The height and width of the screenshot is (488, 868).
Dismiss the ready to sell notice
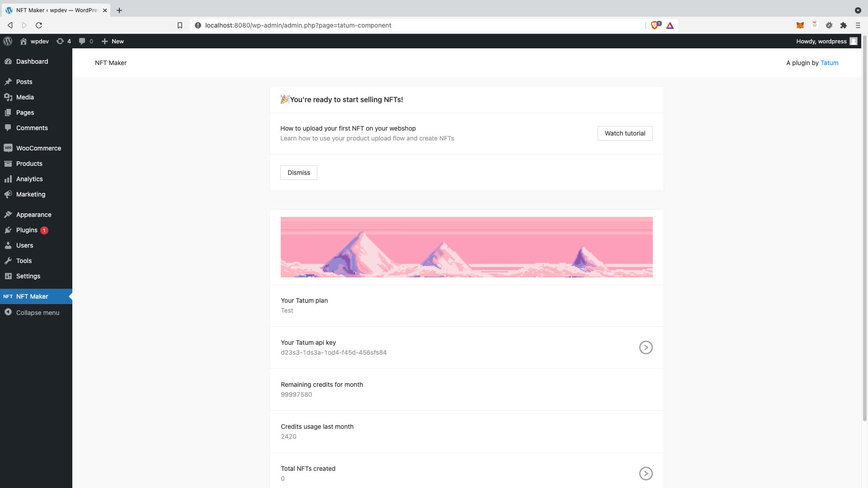point(299,173)
